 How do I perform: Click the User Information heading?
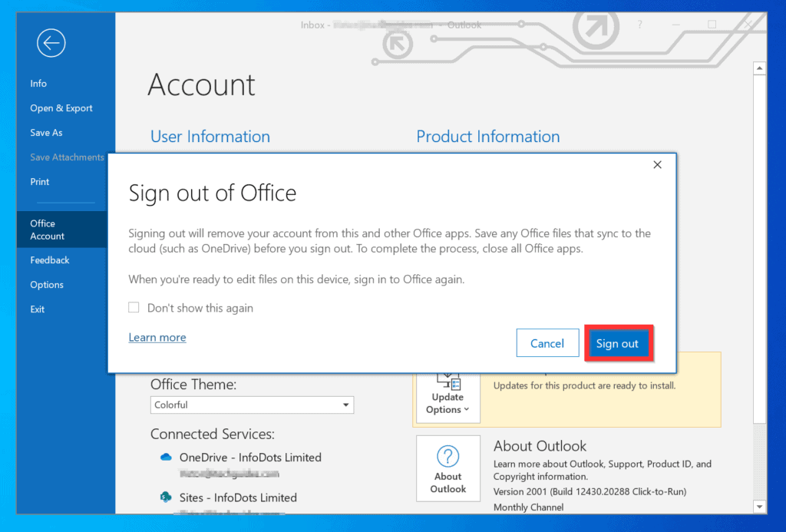(x=210, y=137)
